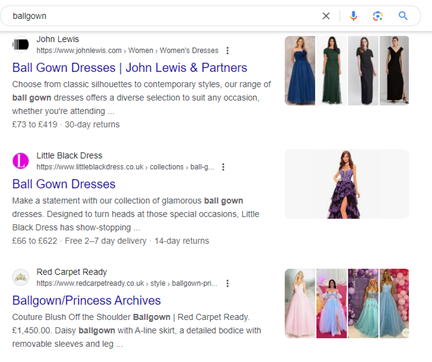Open John Lewis favicon

pyautogui.click(x=21, y=44)
